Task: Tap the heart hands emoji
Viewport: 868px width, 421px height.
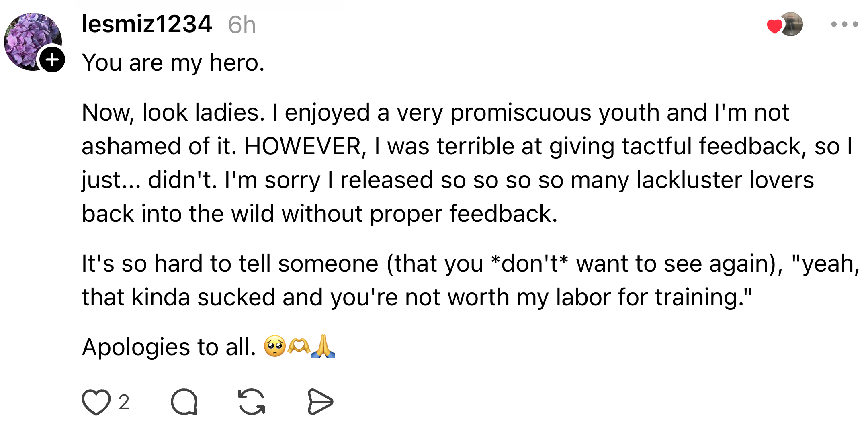Action: pos(299,346)
